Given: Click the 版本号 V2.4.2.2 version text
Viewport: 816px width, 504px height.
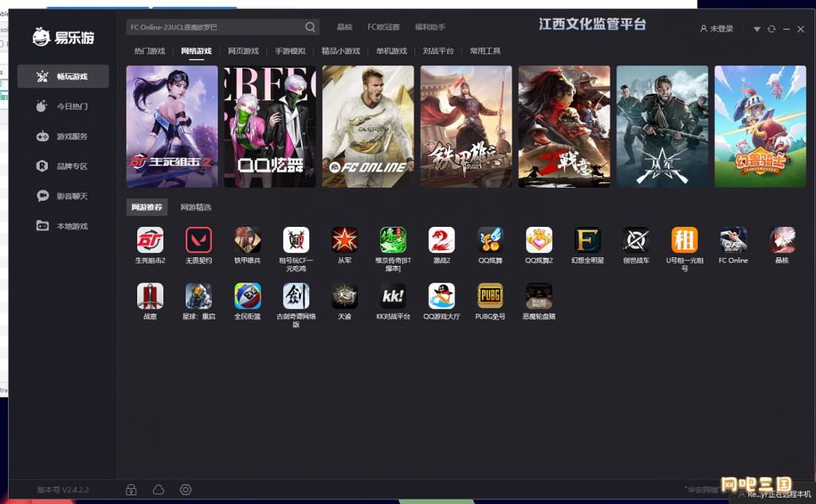Looking at the screenshot, I should [x=63, y=490].
